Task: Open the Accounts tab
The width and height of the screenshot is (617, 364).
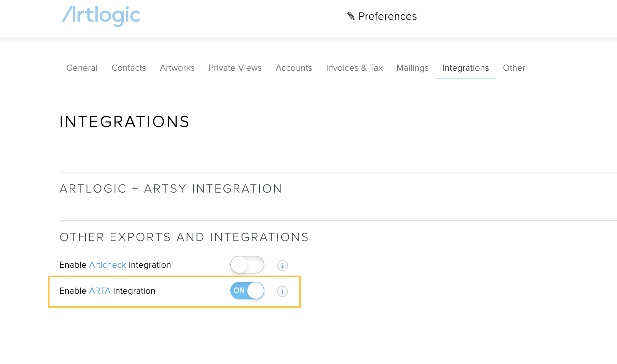Action: click(x=294, y=68)
